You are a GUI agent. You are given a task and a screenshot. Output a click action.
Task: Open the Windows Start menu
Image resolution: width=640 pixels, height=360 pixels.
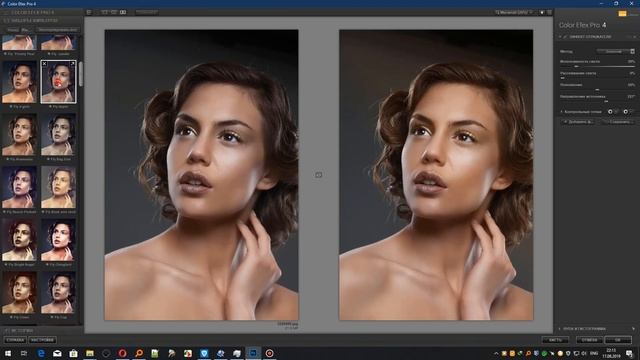[x=8, y=353]
